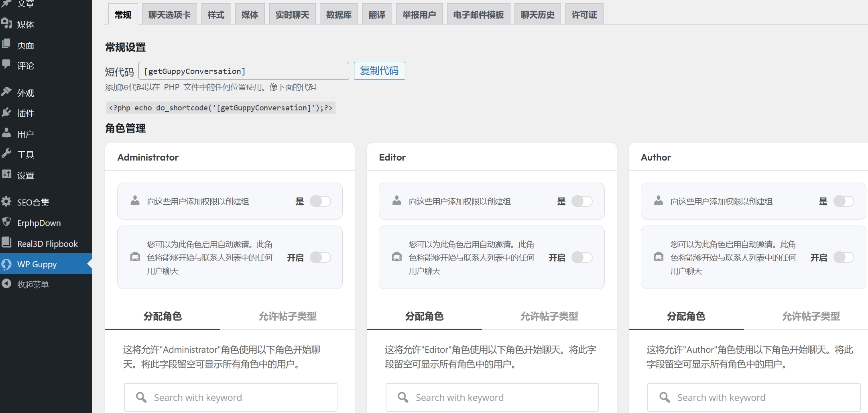The height and width of the screenshot is (413, 868).
Task: Click the ErphpDown shield icon
Action: (x=7, y=222)
